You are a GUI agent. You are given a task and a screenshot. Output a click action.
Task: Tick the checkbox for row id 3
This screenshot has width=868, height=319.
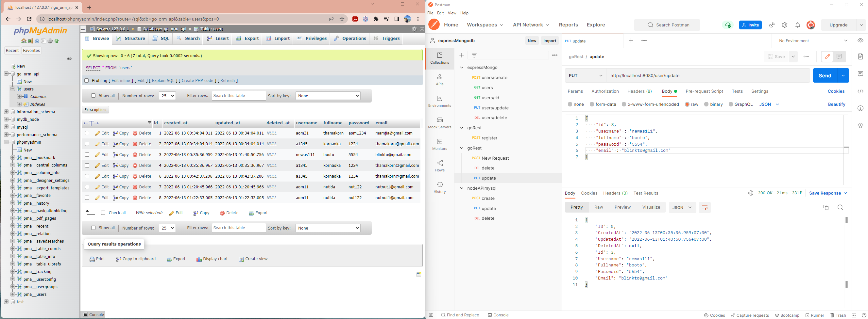[x=87, y=155]
